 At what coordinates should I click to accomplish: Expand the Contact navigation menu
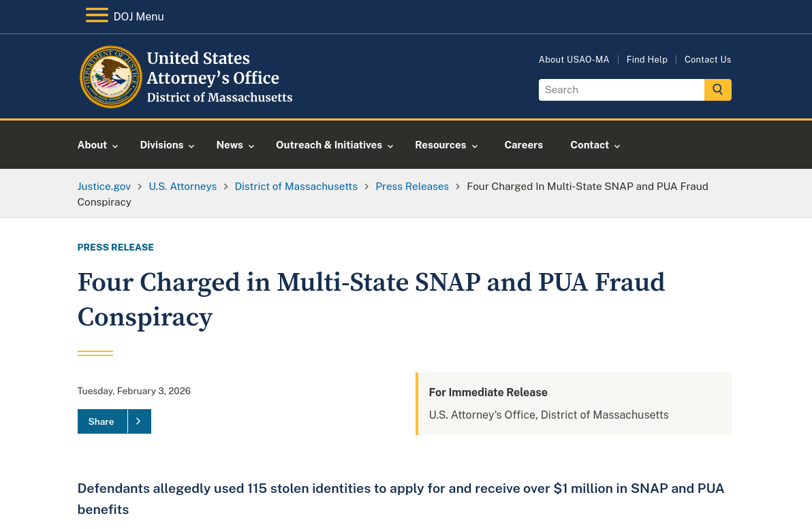595,145
